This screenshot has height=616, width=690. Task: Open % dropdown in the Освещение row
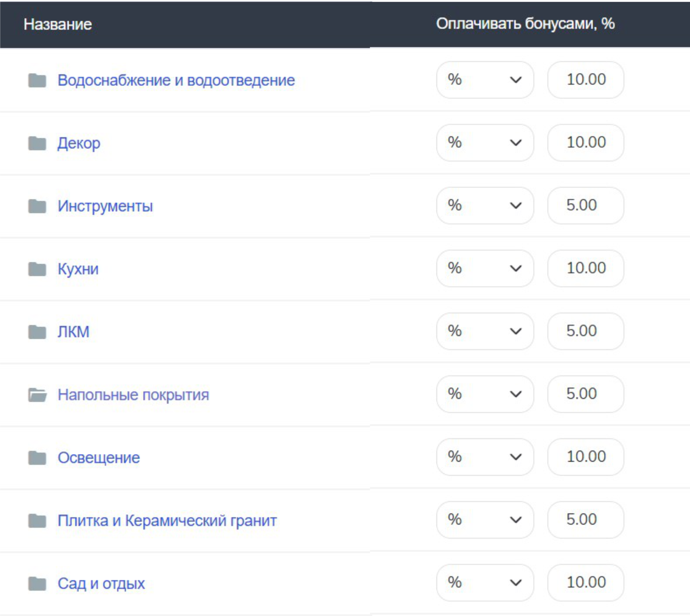pos(485,457)
